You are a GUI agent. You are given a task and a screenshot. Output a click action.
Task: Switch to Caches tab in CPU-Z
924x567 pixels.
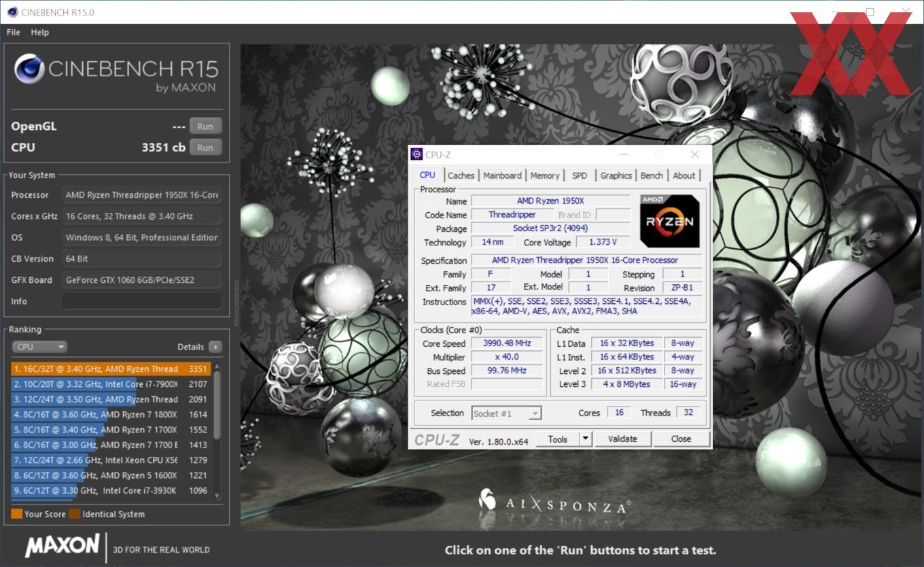(461, 175)
